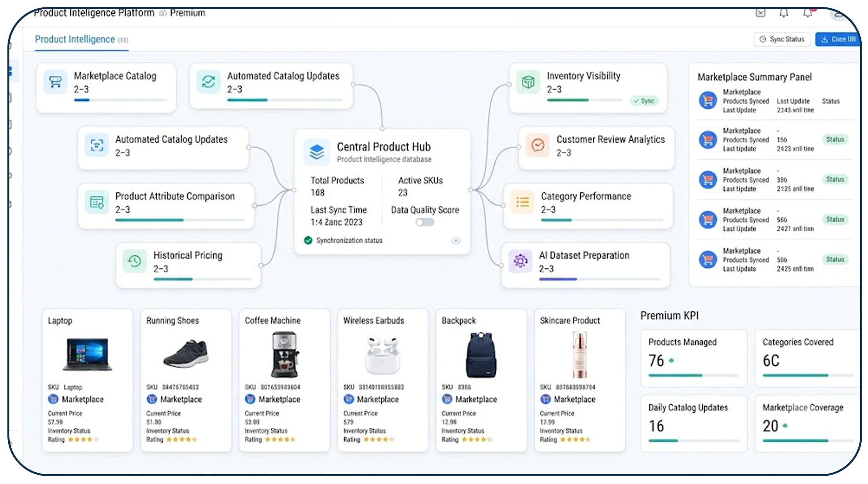The height and width of the screenshot is (484, 868).
Task: Click the Category Performance list icon
Action: pos(522,202)
